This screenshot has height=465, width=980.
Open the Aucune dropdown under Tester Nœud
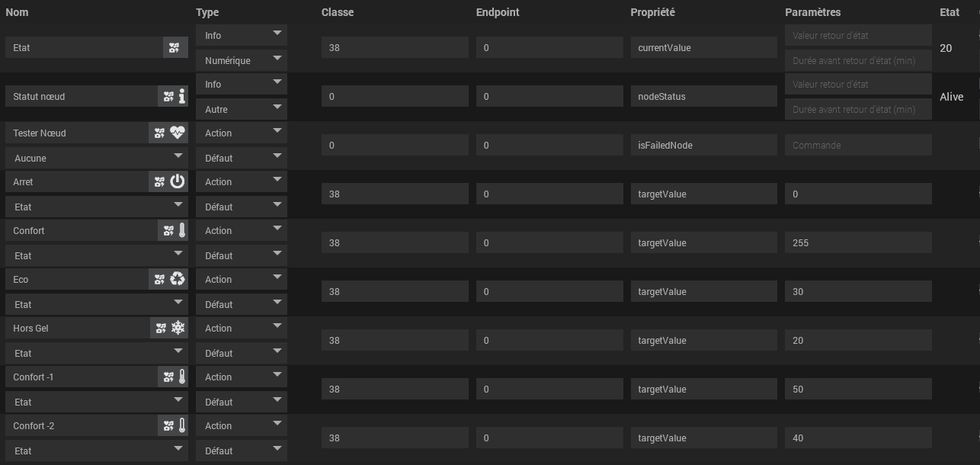point(97,158)
